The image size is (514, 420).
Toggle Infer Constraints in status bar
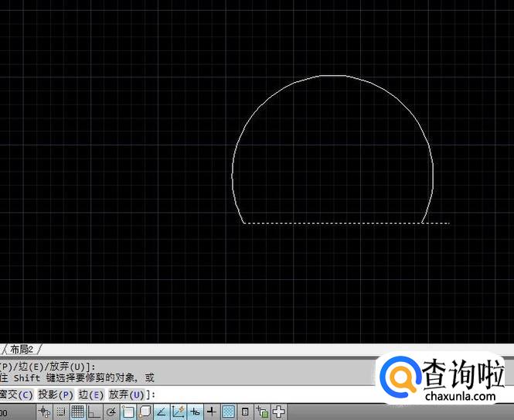coord(44,411)
